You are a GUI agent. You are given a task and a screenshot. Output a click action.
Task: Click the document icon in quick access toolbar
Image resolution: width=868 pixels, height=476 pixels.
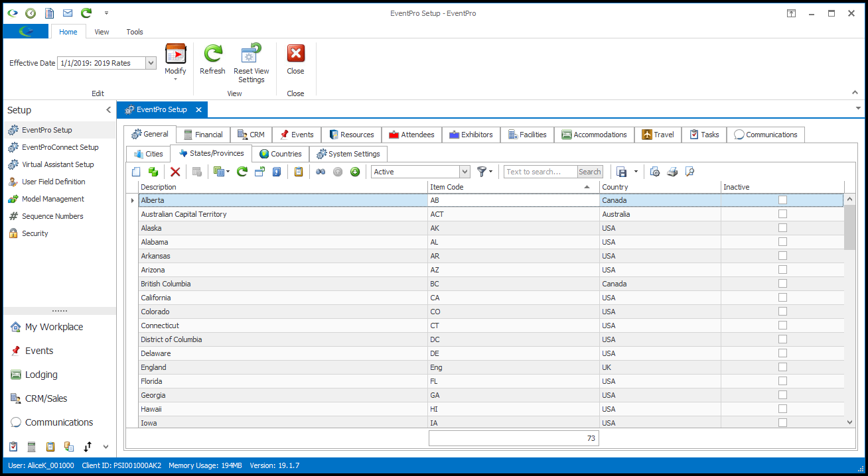(50, 13)
